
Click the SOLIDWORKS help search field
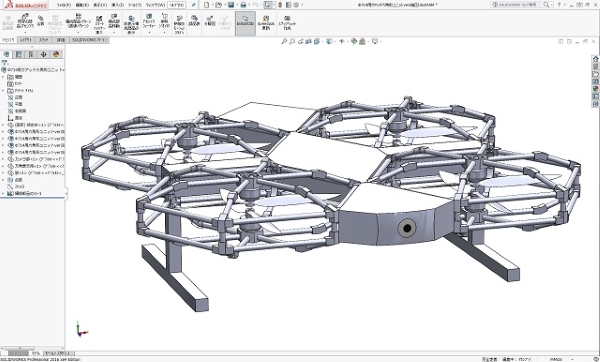pos(517,5)
